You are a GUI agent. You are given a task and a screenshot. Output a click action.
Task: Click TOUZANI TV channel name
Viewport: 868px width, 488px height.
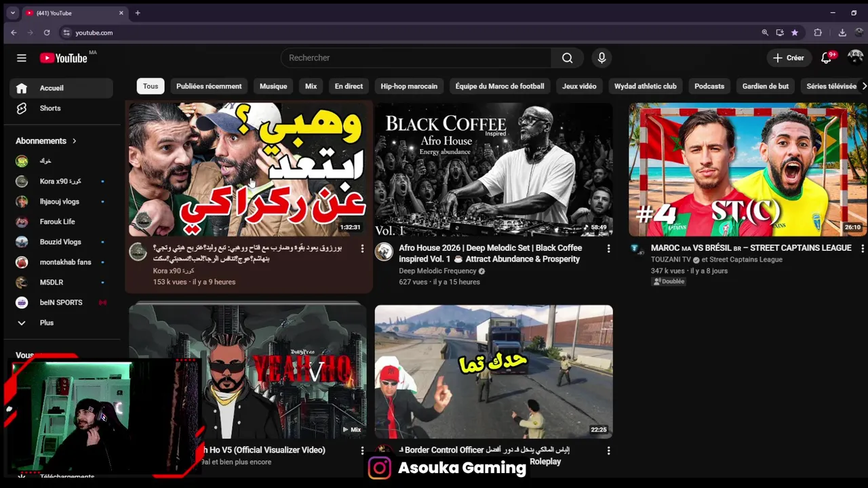click(x=670, y=260)
